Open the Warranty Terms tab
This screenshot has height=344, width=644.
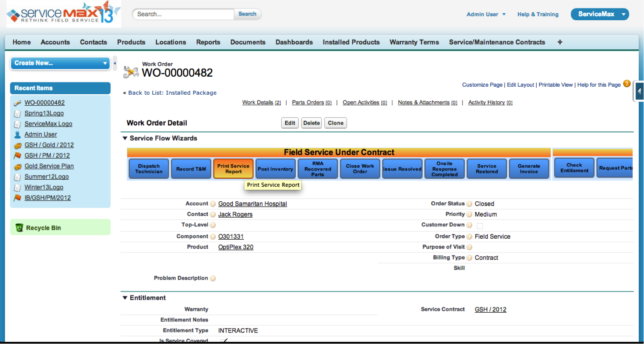point(414,42)
